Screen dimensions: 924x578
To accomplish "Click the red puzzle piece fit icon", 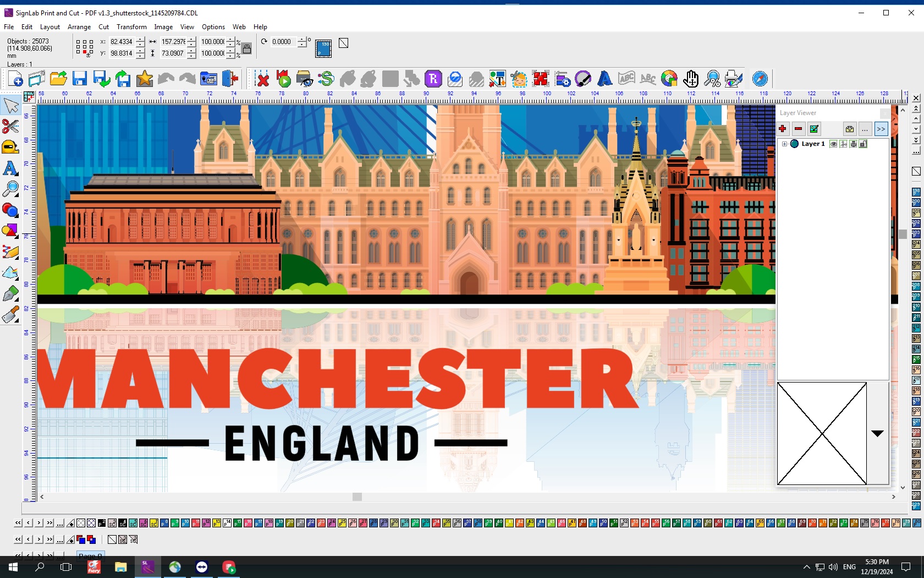I will pyautogui.click(x=541, y=79).
